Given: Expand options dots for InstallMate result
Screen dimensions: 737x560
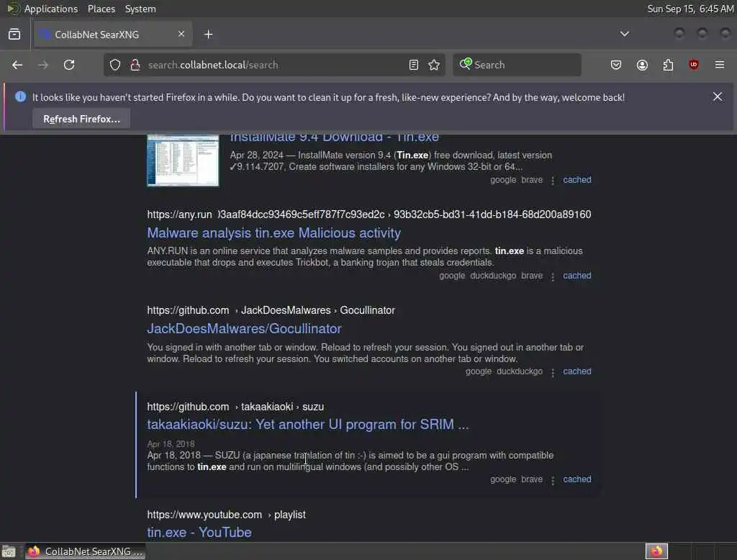Looking at the screenshot, I should (553, 181).
